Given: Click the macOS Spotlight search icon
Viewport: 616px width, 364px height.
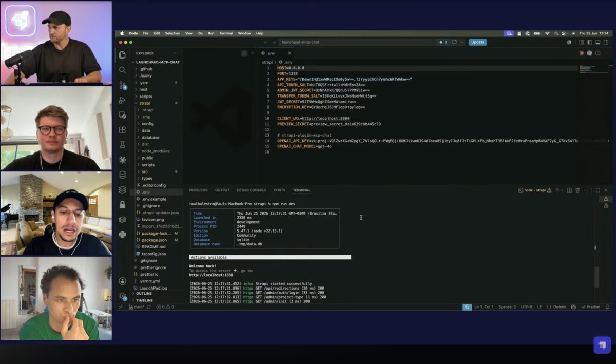Looking at the screenshot, I should pos(557,33).
